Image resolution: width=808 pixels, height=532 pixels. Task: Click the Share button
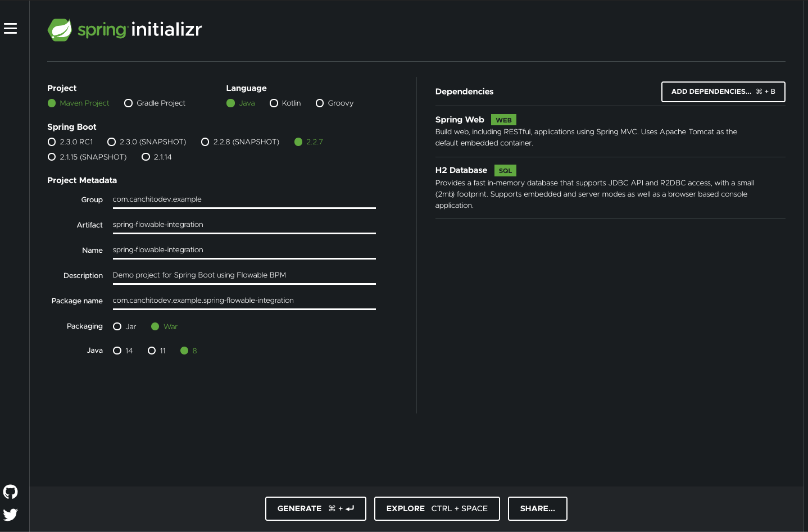538,508
